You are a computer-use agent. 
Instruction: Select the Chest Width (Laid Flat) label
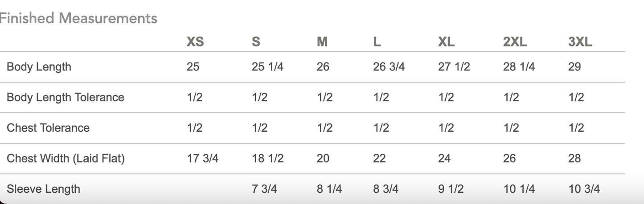point(66,158)
